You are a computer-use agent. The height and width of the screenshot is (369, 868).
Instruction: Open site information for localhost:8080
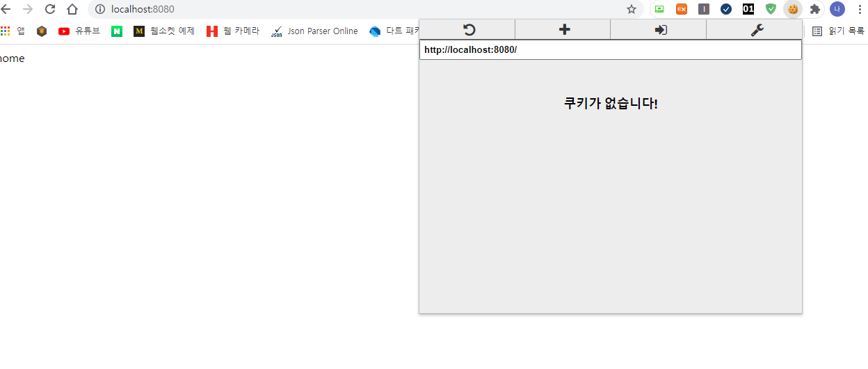(100, 9)
